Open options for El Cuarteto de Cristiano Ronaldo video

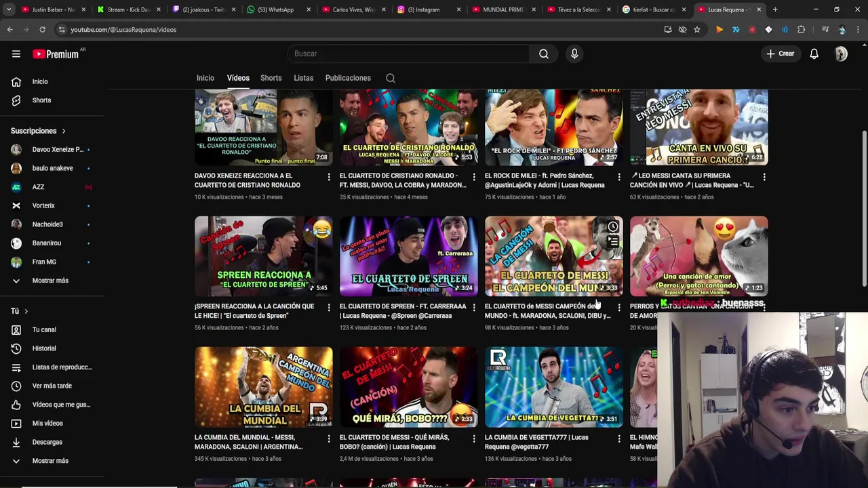(474, 177)
